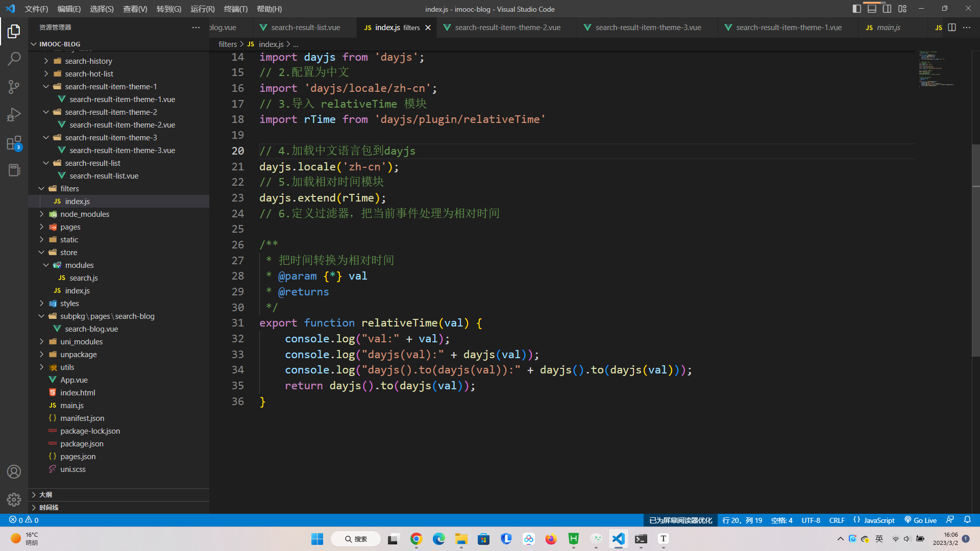Toggle Secondary Side Bar layout icon

pyautogui.click(x=887, y=9)
